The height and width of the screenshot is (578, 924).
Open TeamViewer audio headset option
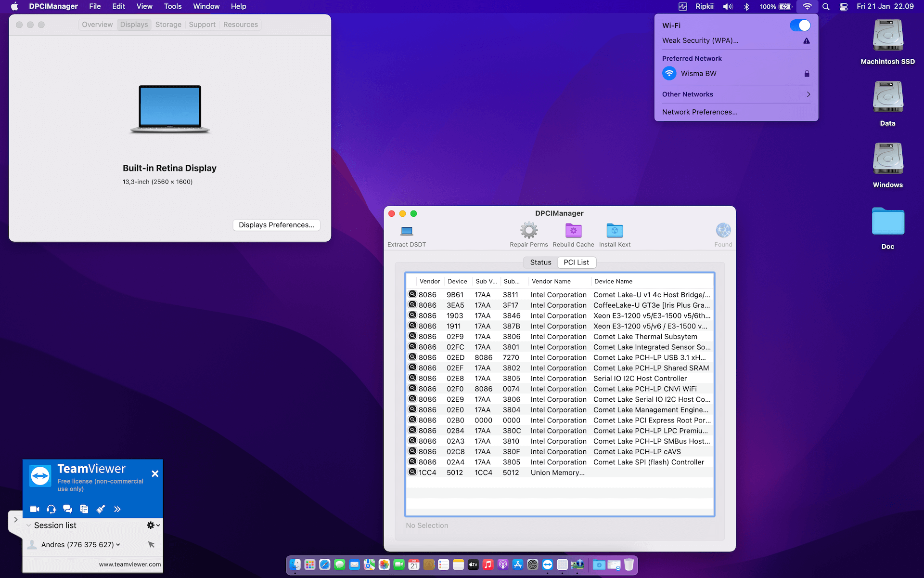click(51, 509)
